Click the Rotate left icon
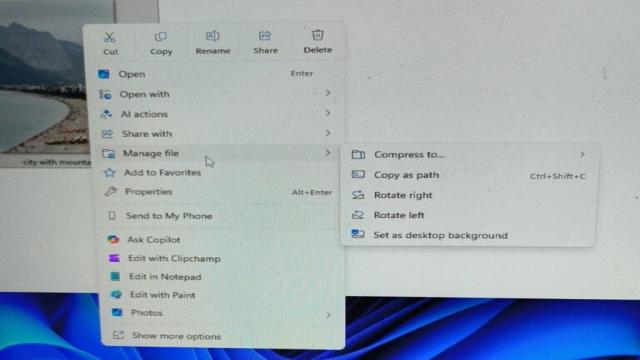 (358, 215)
